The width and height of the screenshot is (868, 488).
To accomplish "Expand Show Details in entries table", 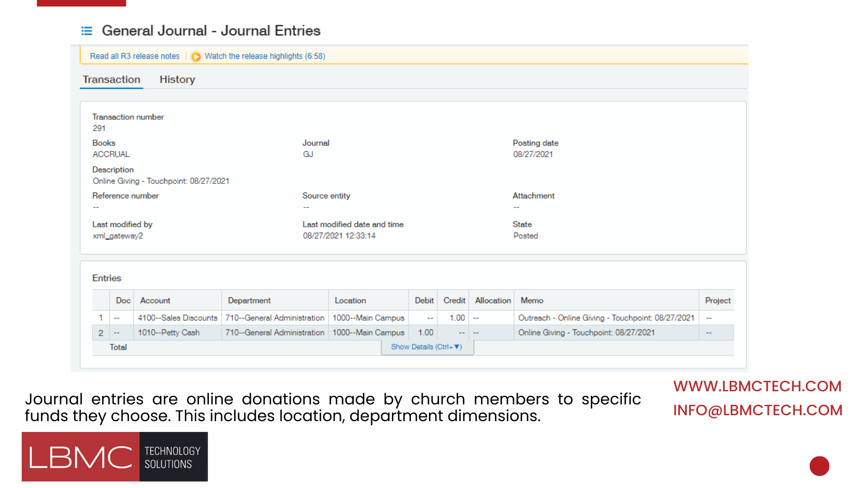I will pos(426,347).
